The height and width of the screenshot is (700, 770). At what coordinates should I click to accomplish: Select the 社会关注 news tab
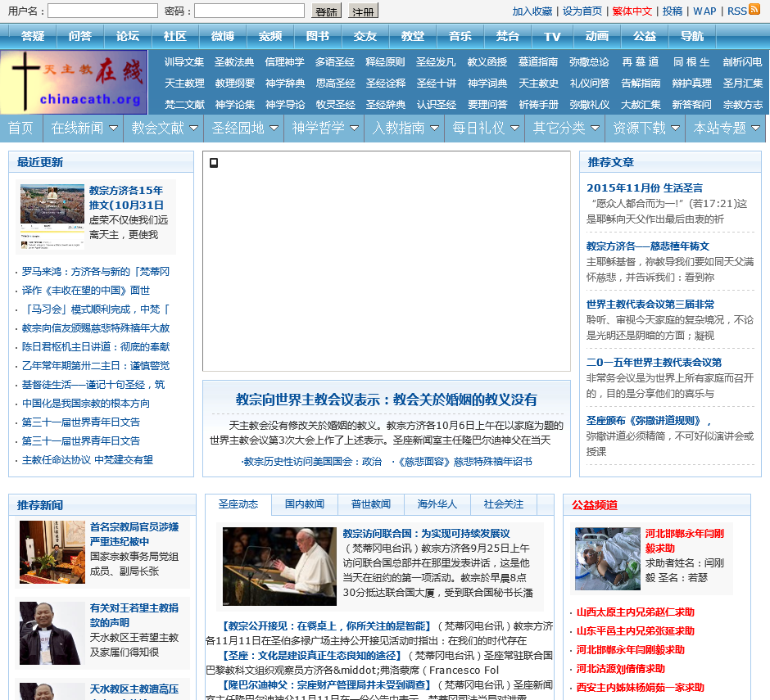(x=503, y=504)
